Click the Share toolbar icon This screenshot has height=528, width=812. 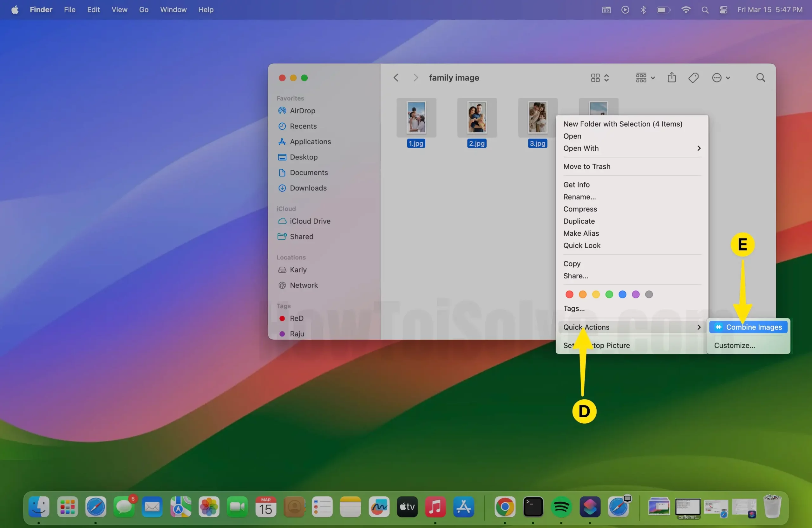[671, 77]
